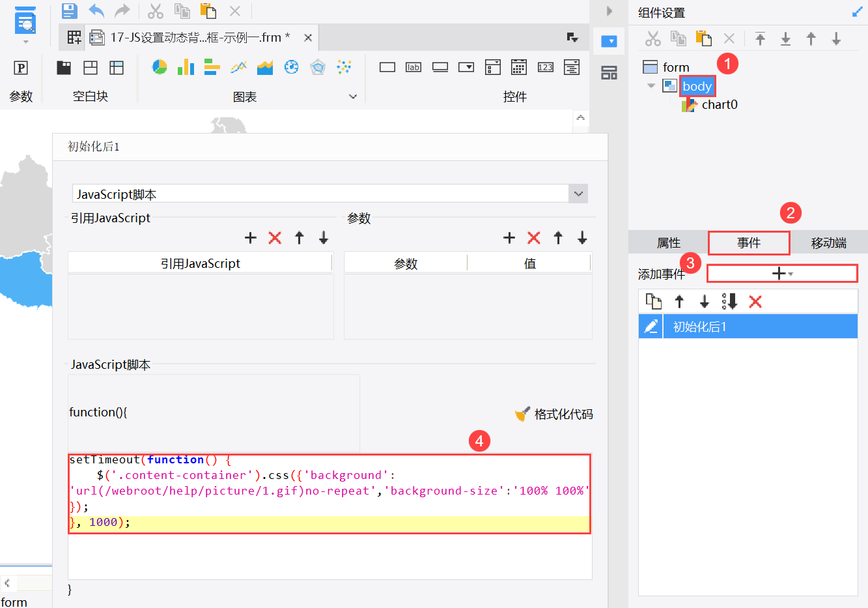
Task: Click the save icon in top toolbar
Action: point(69,10)
